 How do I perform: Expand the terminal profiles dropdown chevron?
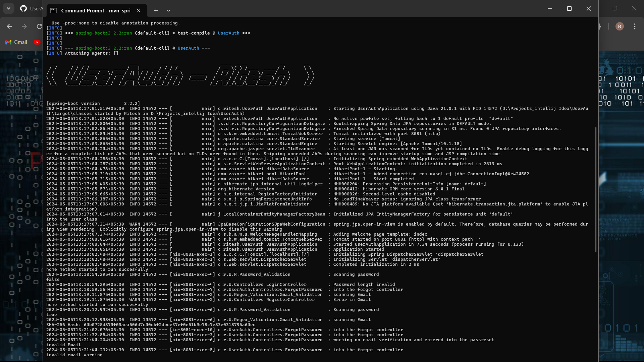(168, 10)
